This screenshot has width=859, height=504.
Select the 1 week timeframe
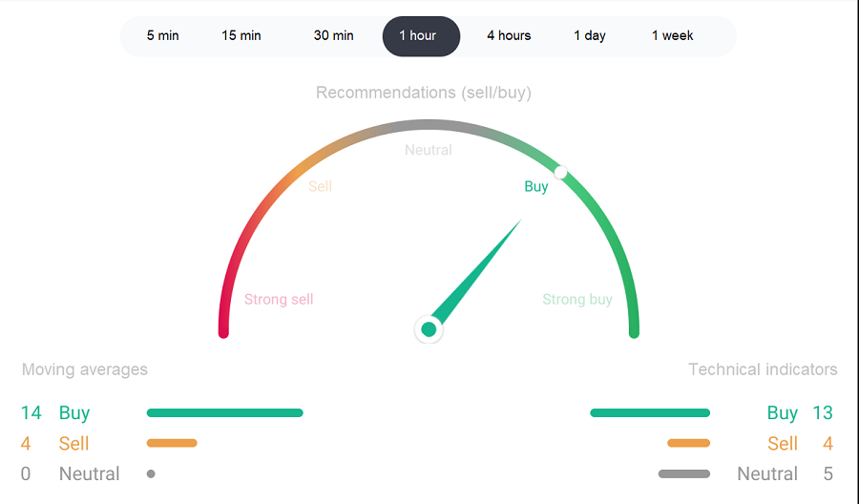(672, 35)
